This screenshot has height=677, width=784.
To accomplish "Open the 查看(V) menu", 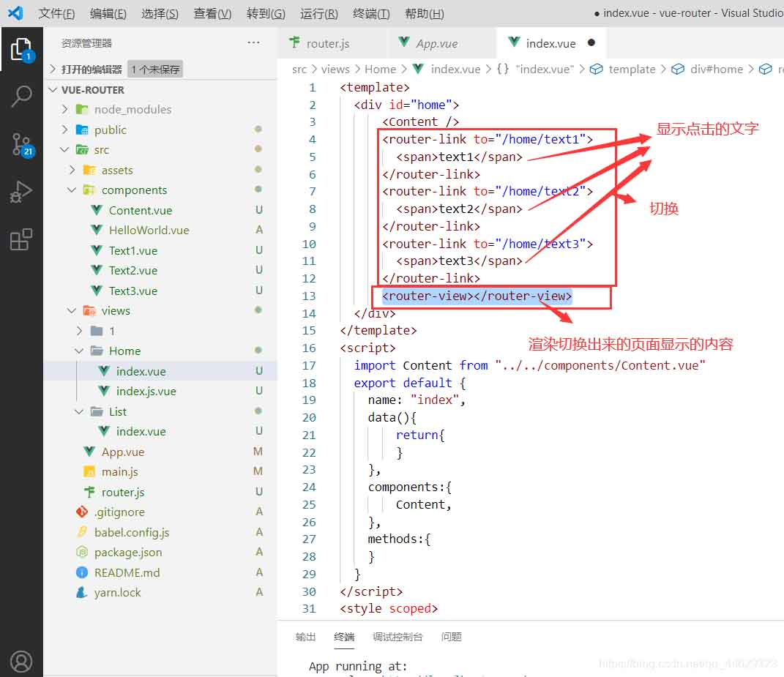I will 212,13.
